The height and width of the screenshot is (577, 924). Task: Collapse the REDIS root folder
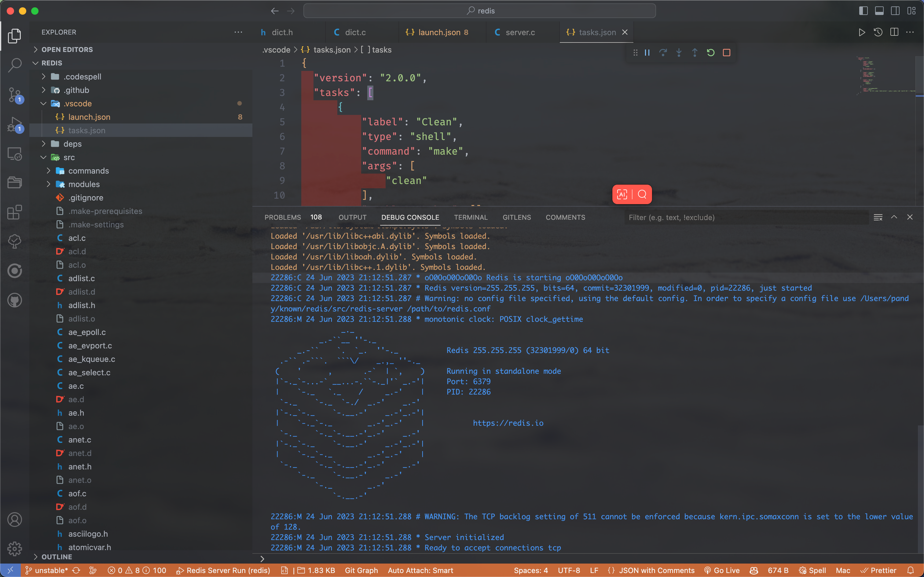[35, 63]
